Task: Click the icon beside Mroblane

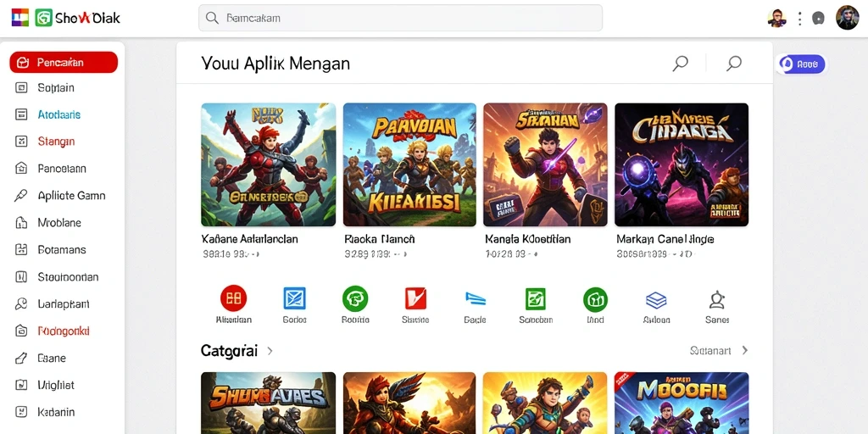Action: point(21,223)
